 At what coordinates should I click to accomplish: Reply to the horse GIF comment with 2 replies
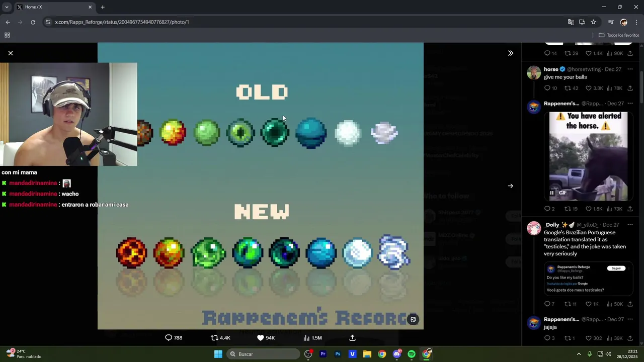click(549, 209)
